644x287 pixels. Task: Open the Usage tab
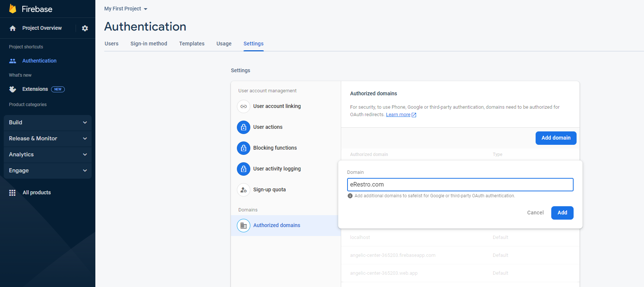[224, 44]
